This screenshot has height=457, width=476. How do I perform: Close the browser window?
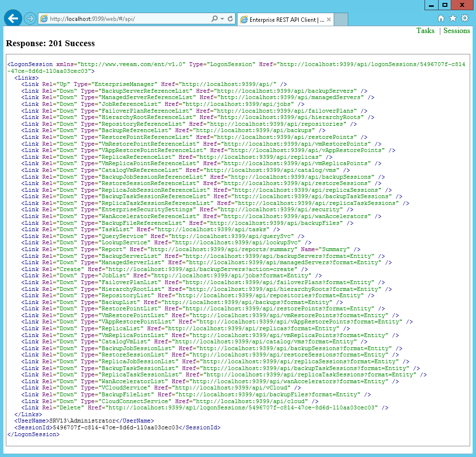pos(462,5)
